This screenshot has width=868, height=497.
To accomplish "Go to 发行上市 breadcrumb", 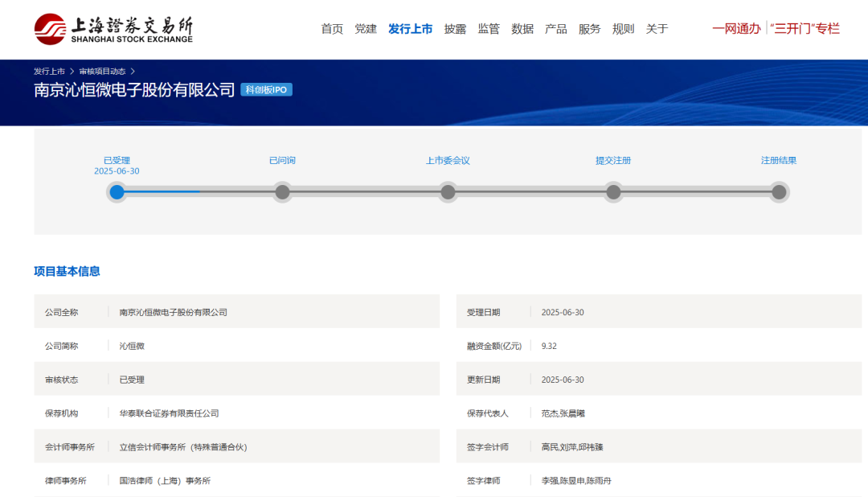I will pyautogui.click(x=49, y=72).
